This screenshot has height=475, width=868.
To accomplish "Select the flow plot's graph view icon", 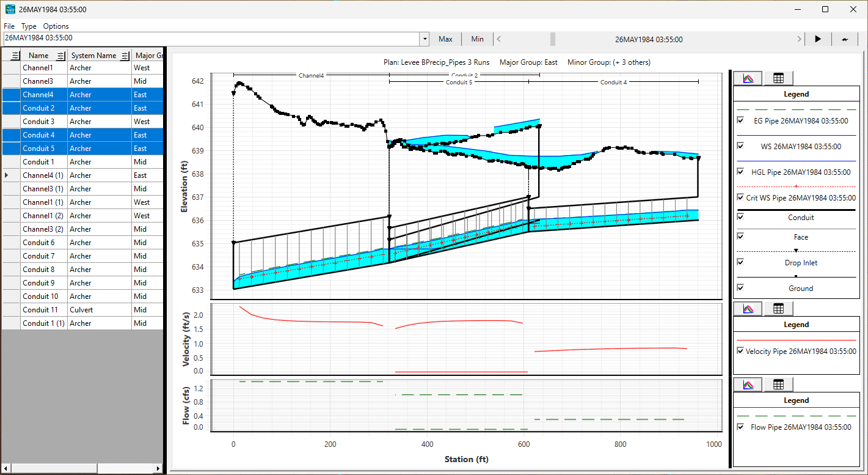I will coord(748,385).
